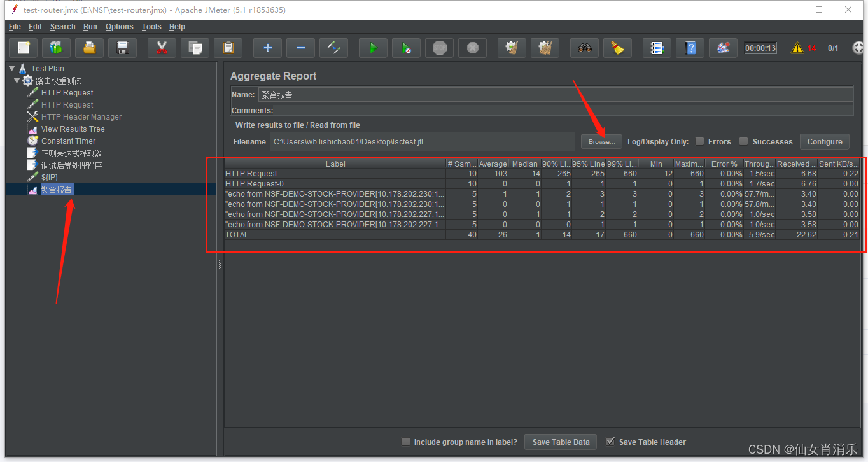
Task: Sort table by Min column header
Action: 656,164
